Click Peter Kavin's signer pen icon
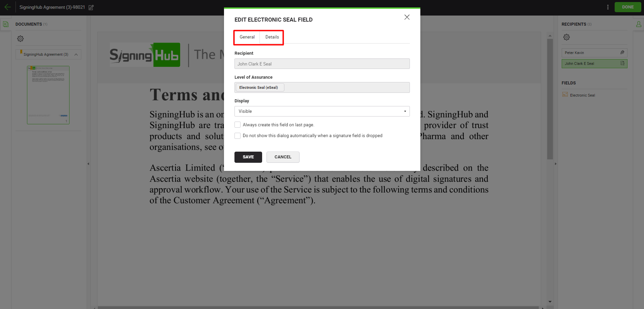The height and width of the screenshot is (309, 644). [622, 53]
